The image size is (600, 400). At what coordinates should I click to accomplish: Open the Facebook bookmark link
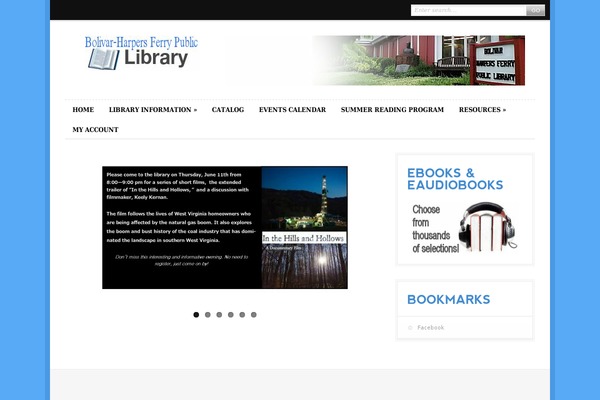pos(430,328)
